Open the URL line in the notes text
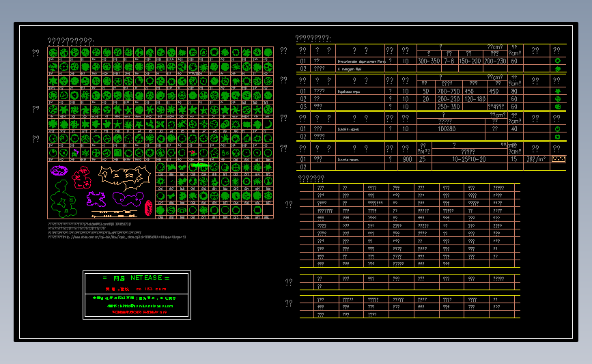The height and width of the screenshot is (364, 592). (x=117, y=237)
